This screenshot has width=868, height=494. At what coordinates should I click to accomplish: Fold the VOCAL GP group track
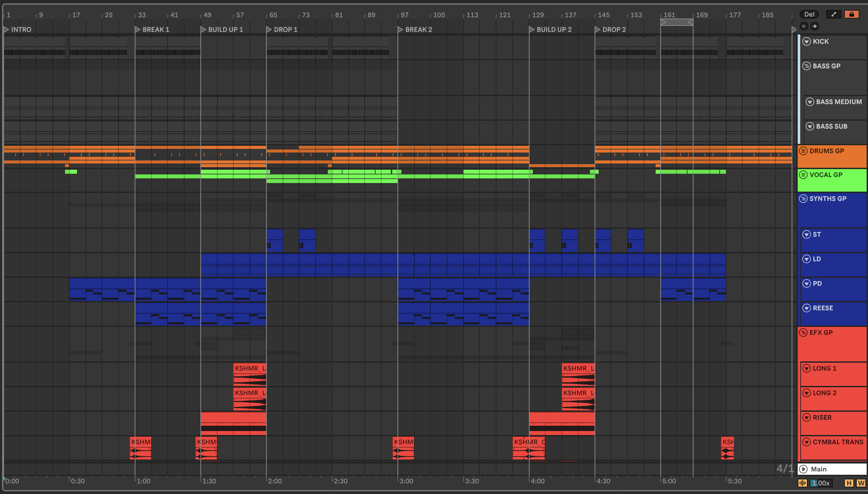[803, 175]
